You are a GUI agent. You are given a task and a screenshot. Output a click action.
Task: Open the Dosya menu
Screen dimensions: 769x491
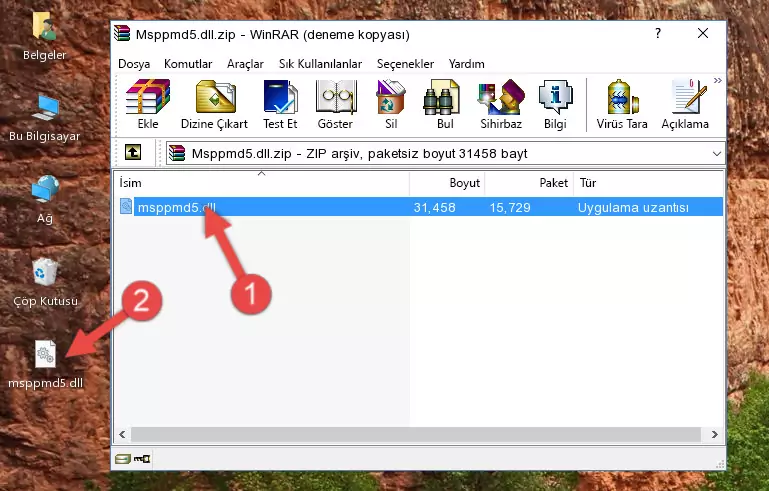coord(134,64)
